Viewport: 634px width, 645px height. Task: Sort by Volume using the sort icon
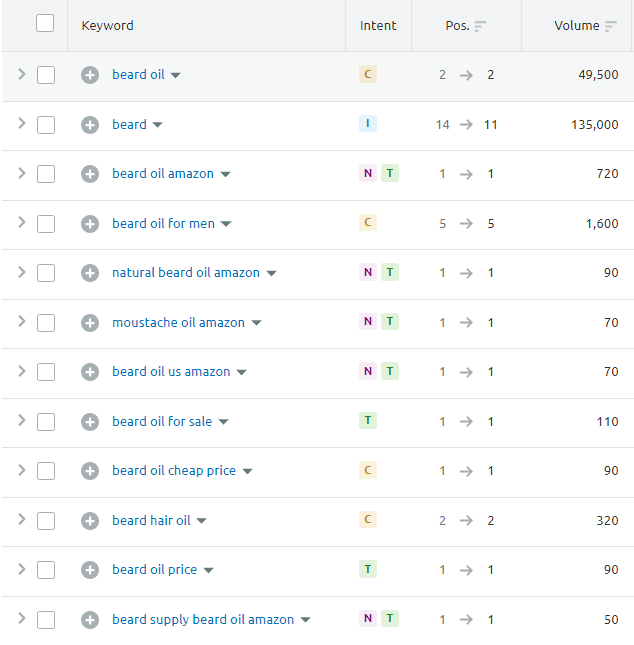(610, 26)
